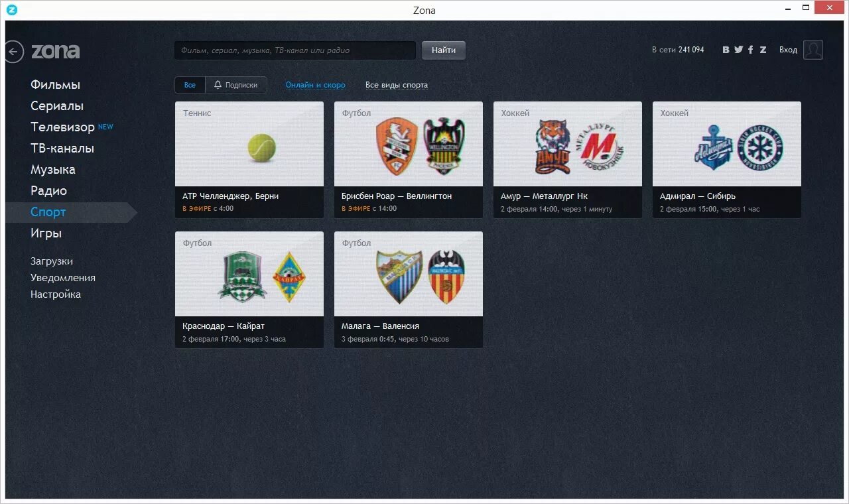Click the Malaga team crest

click(x=399, y=277)
